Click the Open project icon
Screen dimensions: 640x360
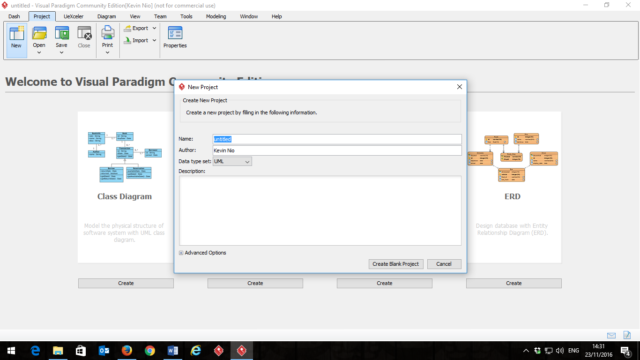(x=39, y=33)
